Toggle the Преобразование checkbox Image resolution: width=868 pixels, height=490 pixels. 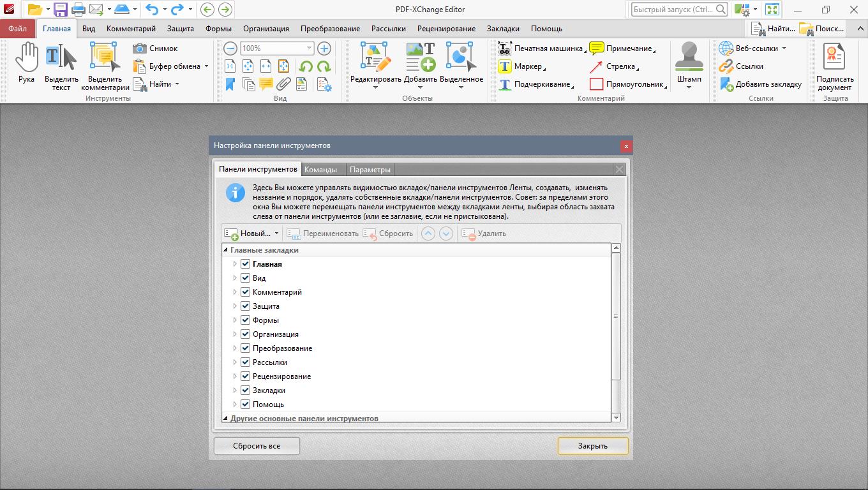(x=245, y=348)
